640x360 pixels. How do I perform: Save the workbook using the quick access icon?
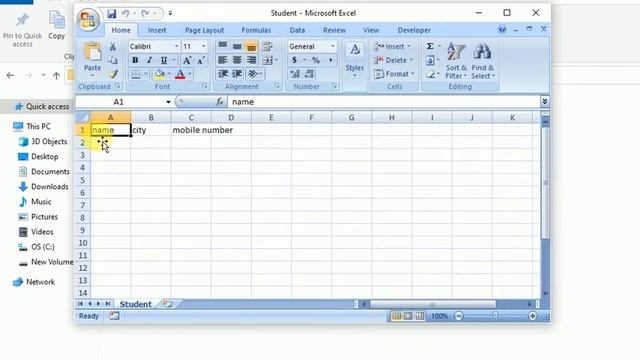[x=111, y=13]
